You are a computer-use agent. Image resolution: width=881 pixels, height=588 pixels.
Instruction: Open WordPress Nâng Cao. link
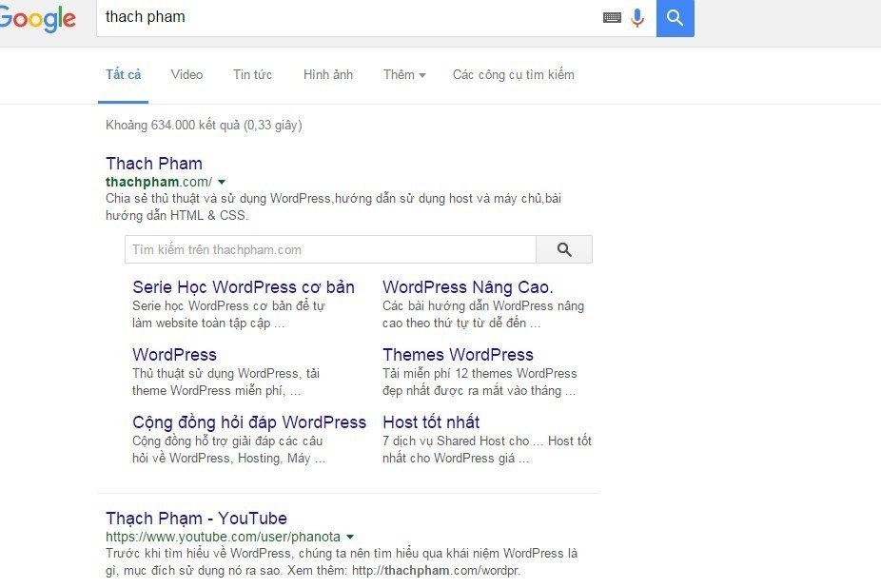(467, 287)
